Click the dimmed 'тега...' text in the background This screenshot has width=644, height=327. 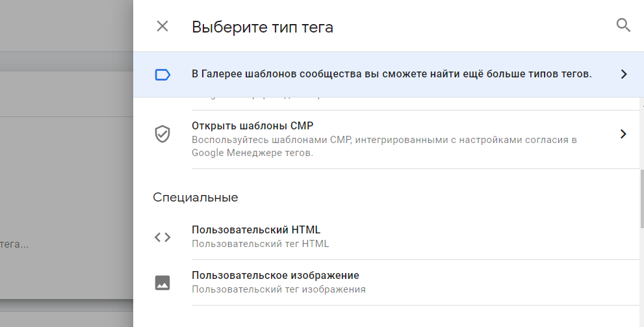click(x=14, y=244)
